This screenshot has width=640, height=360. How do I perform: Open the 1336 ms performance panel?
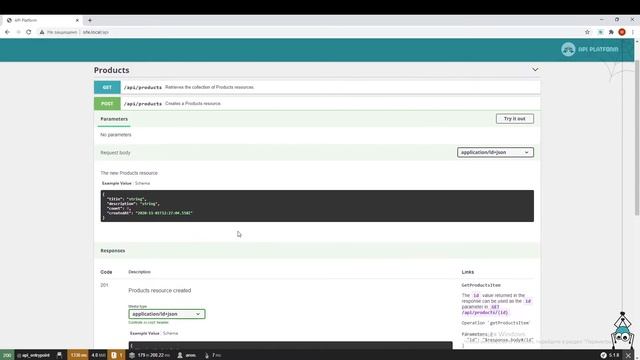[78, 355]
